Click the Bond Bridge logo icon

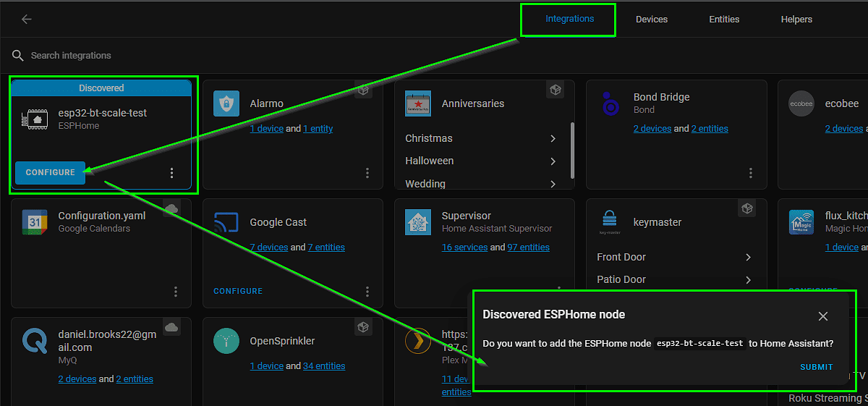610,103
